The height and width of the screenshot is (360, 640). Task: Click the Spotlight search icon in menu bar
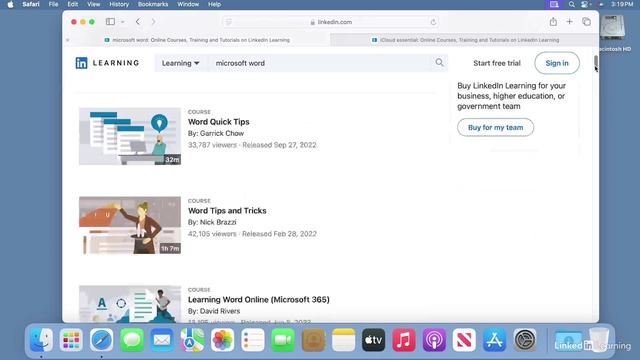point(572,4)
